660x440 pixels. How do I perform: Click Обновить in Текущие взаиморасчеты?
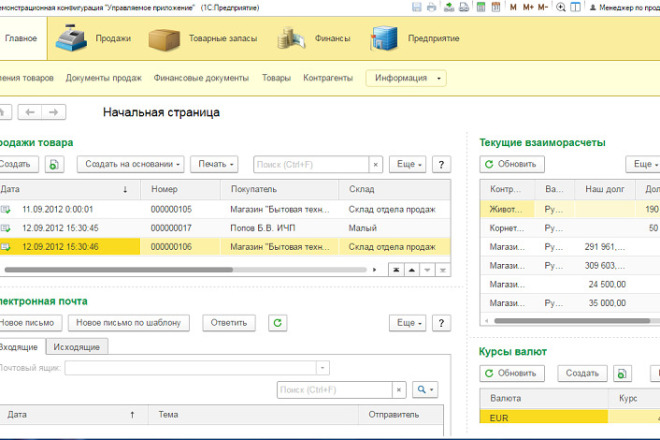point(512,164)
